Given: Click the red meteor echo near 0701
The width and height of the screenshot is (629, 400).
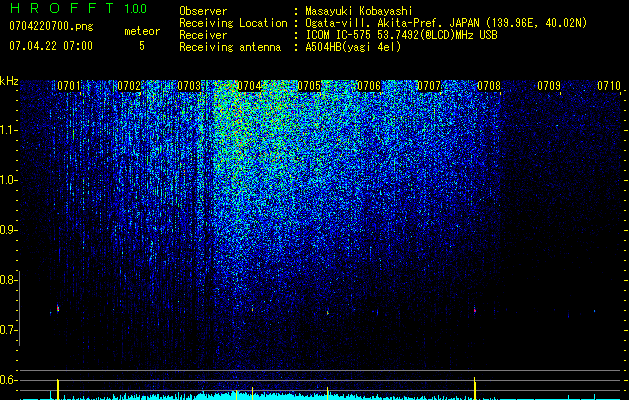Looking at the screenshot, I should [x=58, y=308].
